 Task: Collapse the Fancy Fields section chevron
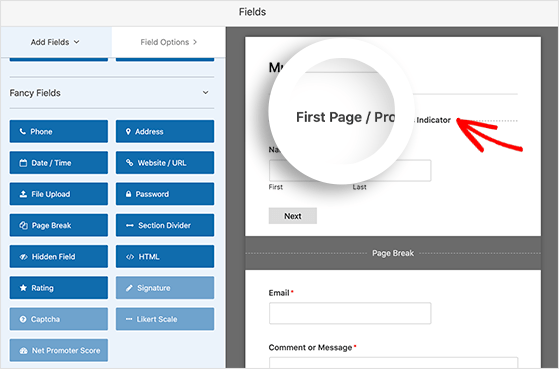206,92
